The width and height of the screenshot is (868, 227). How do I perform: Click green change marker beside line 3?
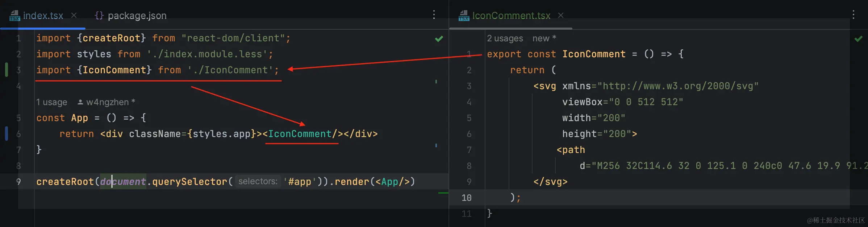[7, 70]
